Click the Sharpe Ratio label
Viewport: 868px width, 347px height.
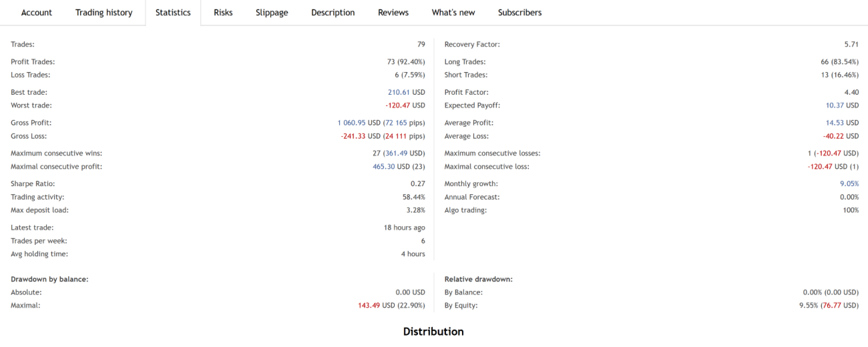coord(33,184)
